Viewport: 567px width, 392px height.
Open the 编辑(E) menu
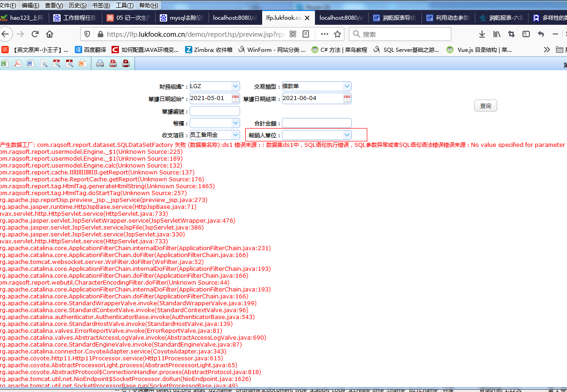(30, 6)
